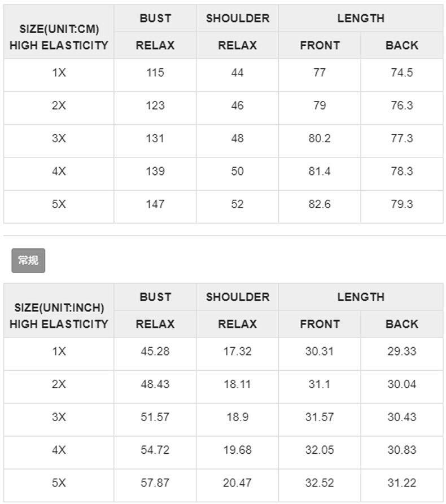The width and height of the screenshot is (446, 504).
Task: Select the 4X back length 78.3
Action: (402, 171)
